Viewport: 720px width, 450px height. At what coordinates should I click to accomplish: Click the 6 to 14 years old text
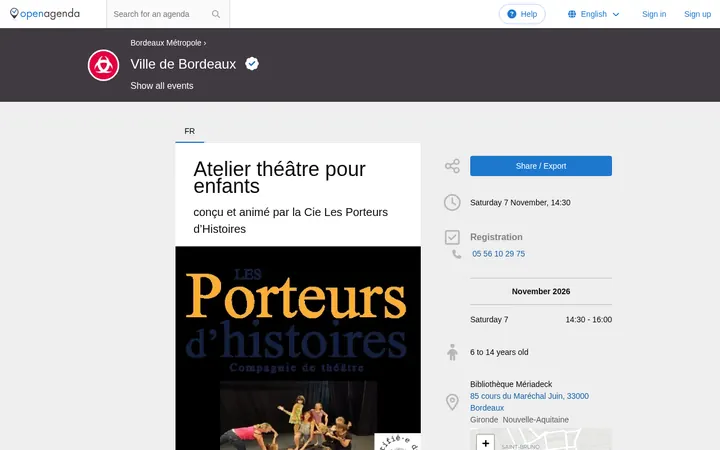pos(499,352)
